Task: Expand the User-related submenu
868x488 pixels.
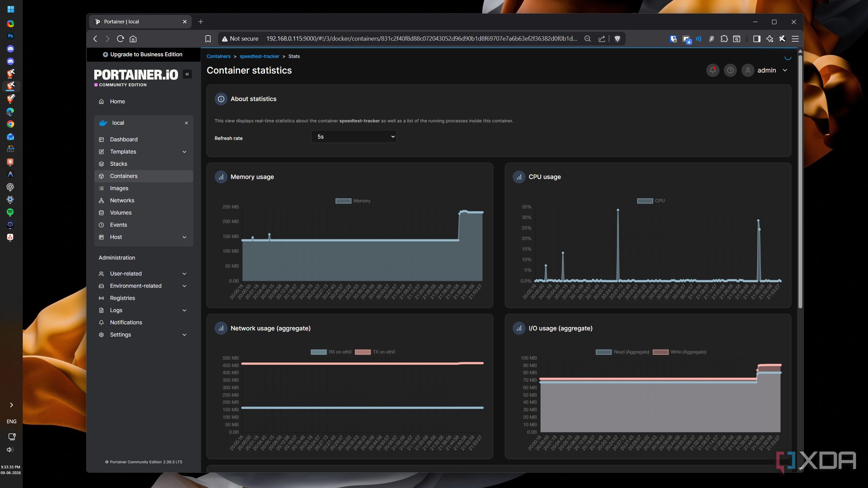Action: (184, 273)
